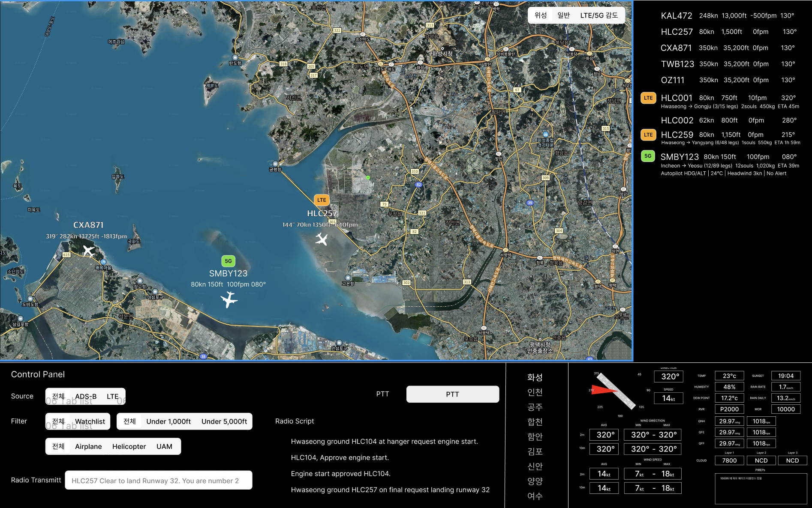This screenshot has width=812, height=508.
Task: Switch map to 위성 satellite view
Action: [541, 15]
